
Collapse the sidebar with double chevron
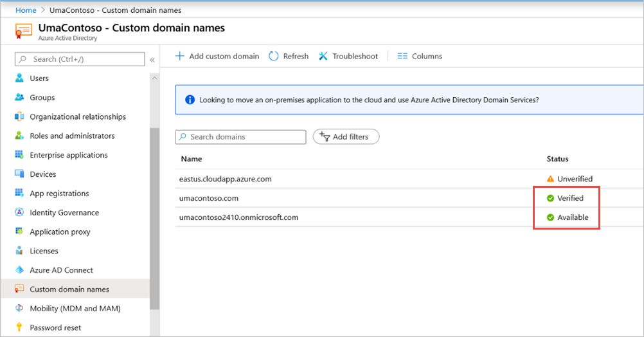tap(152, 60)
